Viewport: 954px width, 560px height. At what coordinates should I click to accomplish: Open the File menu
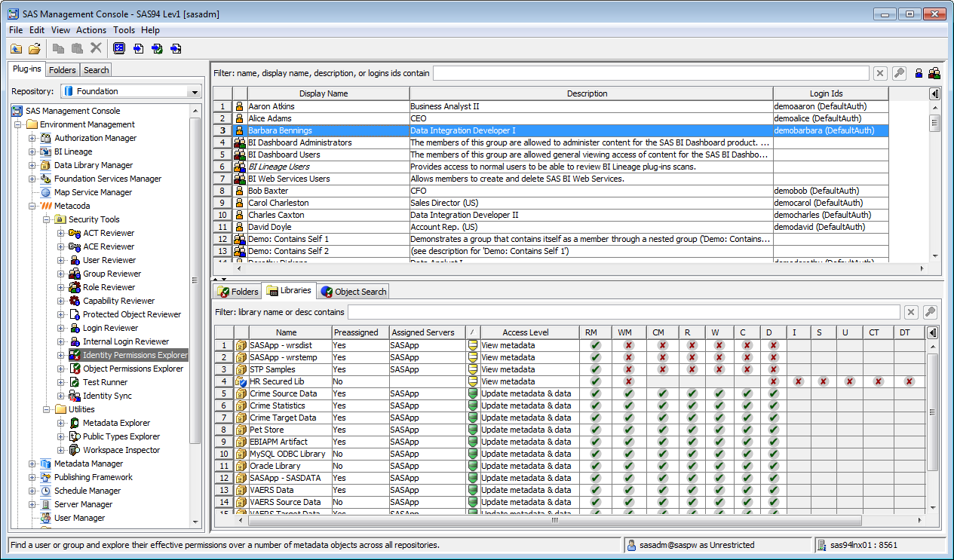pos(16,30)
